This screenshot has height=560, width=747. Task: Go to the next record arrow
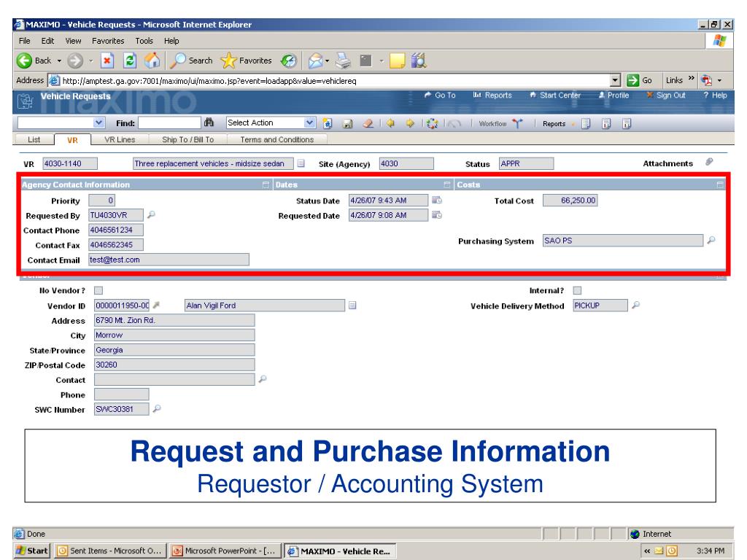410,123
